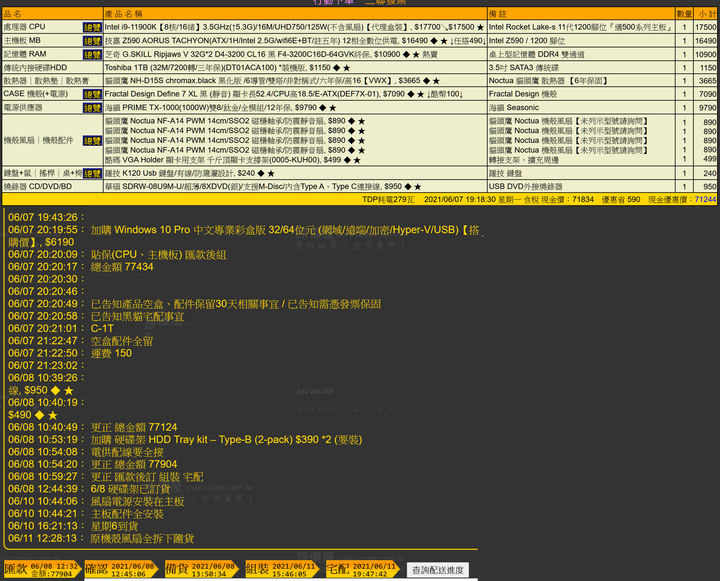
Task: Click the 風扇電源安裝在主板 log entry
Action: pos(137,502)
